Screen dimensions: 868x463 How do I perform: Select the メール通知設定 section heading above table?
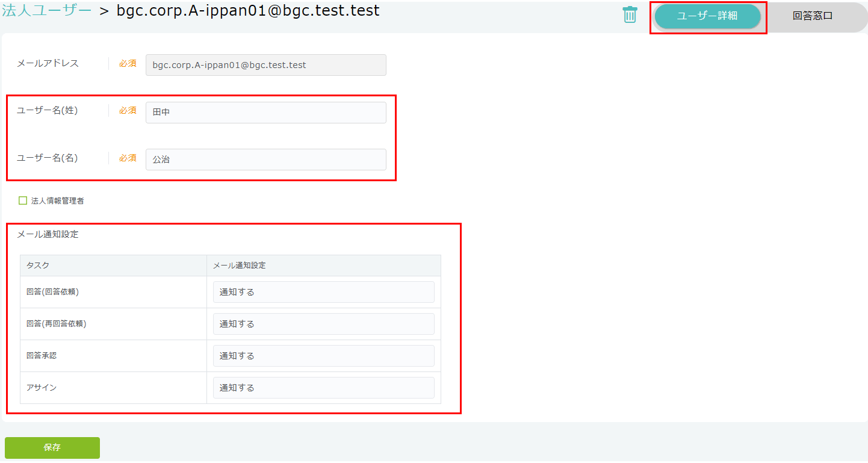point(48,234)
